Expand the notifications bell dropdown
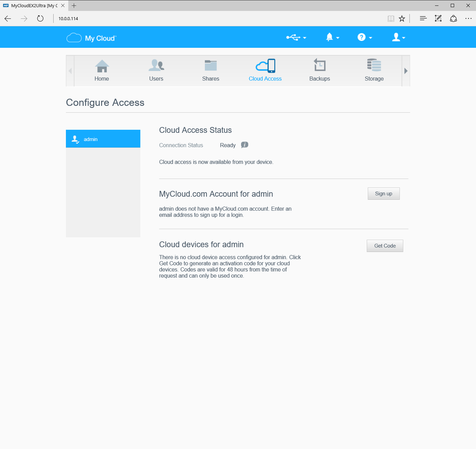The width and height of the screenshot is (476, 449). point(332,38)
